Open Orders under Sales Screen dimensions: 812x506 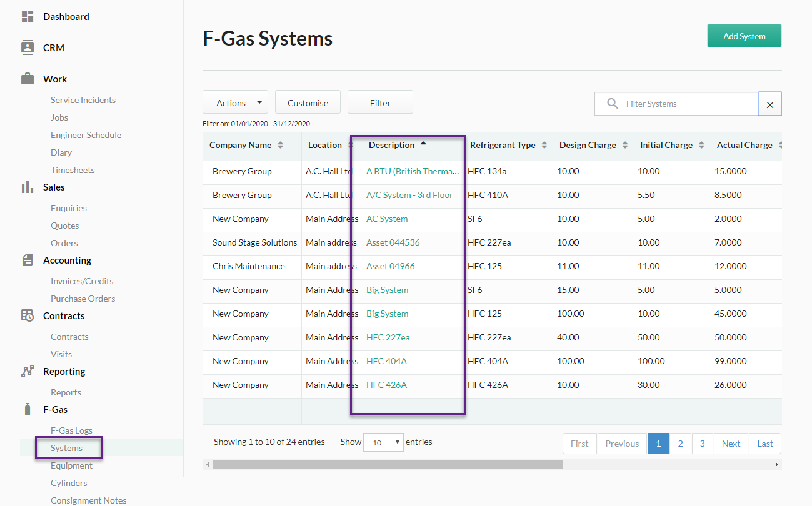64,243
